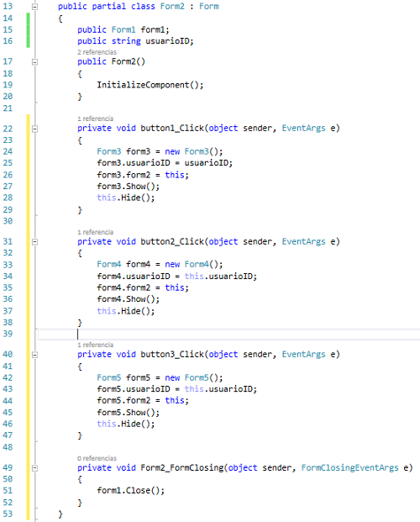Click 'form4.form2 = this;' line

click(143, 287)
